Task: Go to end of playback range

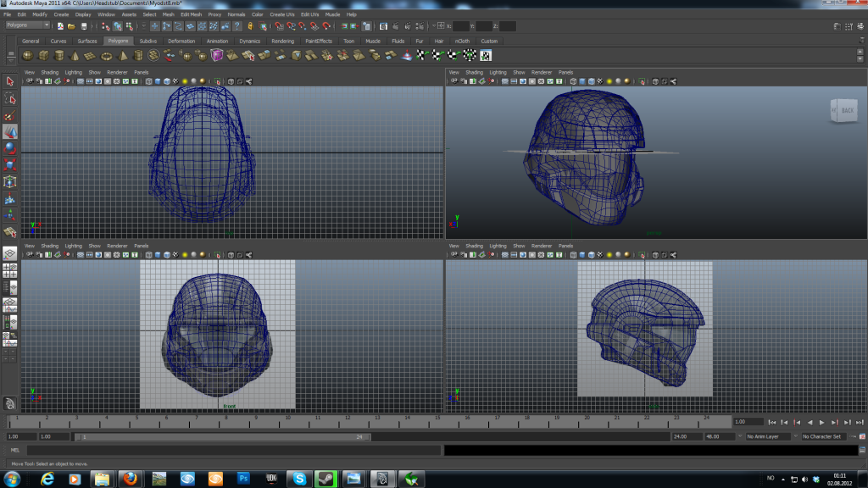Action: click(860, 422)
